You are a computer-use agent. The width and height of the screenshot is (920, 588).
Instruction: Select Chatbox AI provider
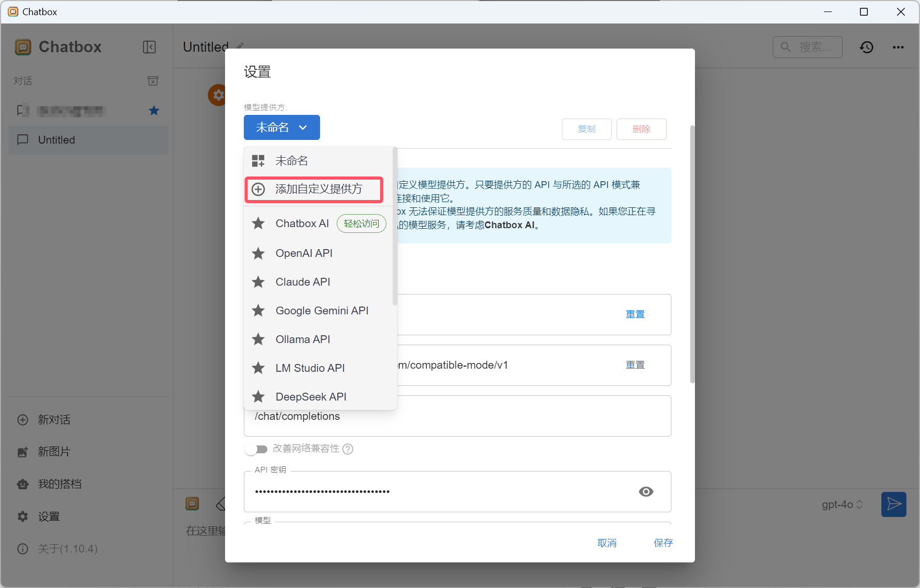(319, 224)
